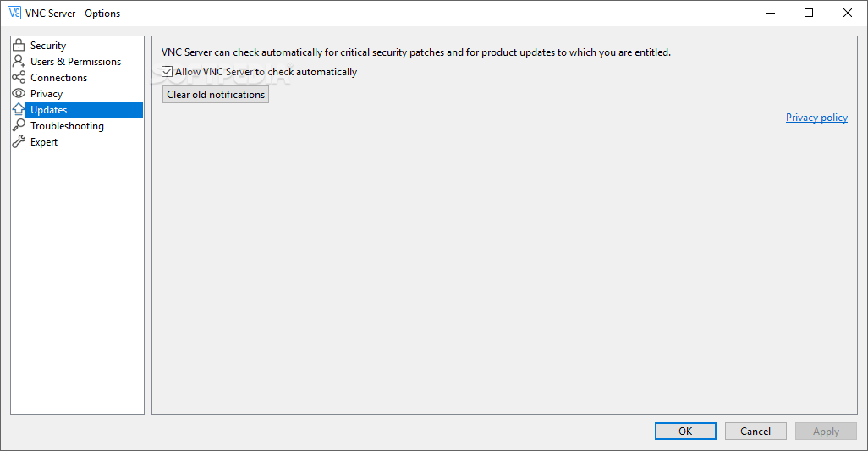Image resolution: width=868 pixels, height=451 pixels.
Task: Click the Connections share icon
Action: pyautogui.click(x=19, y=78)
